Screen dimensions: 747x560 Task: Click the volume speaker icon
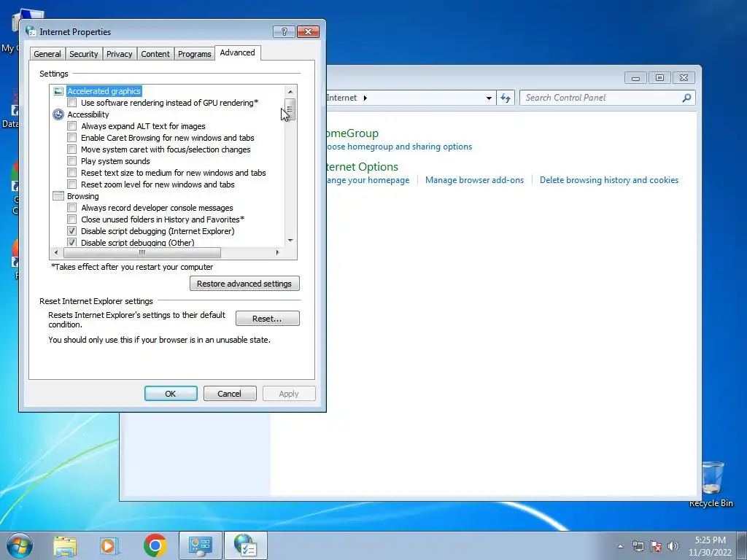[x=673, y=546]
